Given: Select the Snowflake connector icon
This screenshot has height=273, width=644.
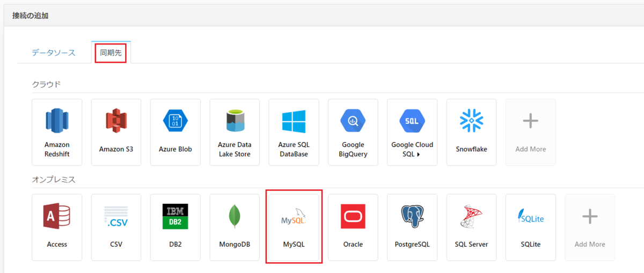Looking at the screenshot, I should pos(471,132).
